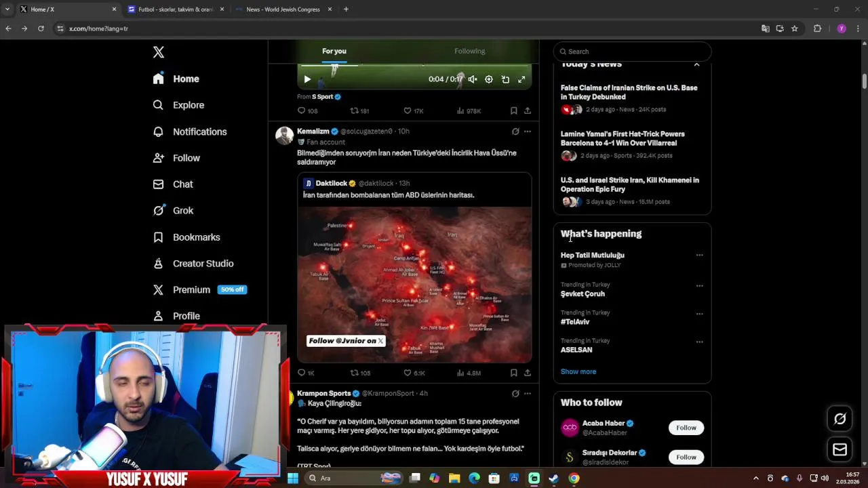The height and width of the screenshot is (488, 868).
Task: Open Grok in the sidebar
Action: tap(173, 211)
